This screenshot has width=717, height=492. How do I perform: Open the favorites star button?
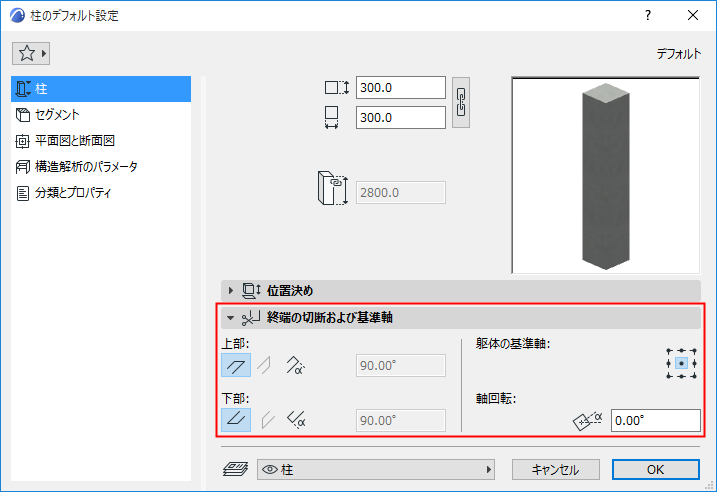(31, 53)
